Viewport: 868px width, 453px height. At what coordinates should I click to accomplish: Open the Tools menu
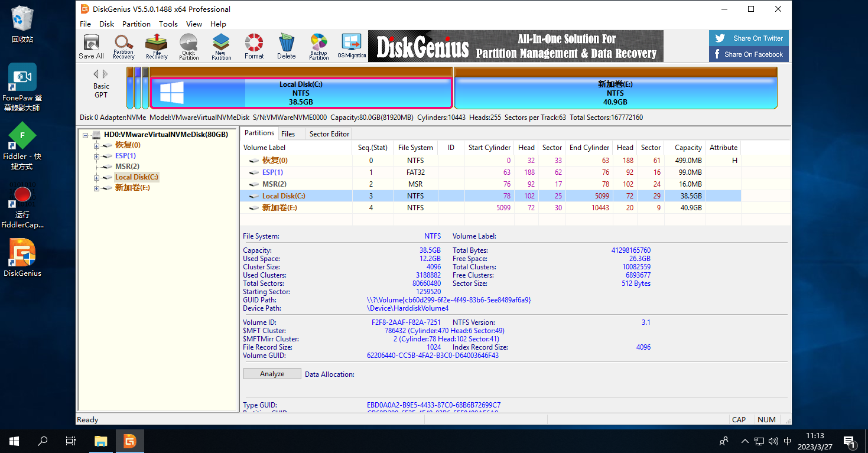pos(168,24)
